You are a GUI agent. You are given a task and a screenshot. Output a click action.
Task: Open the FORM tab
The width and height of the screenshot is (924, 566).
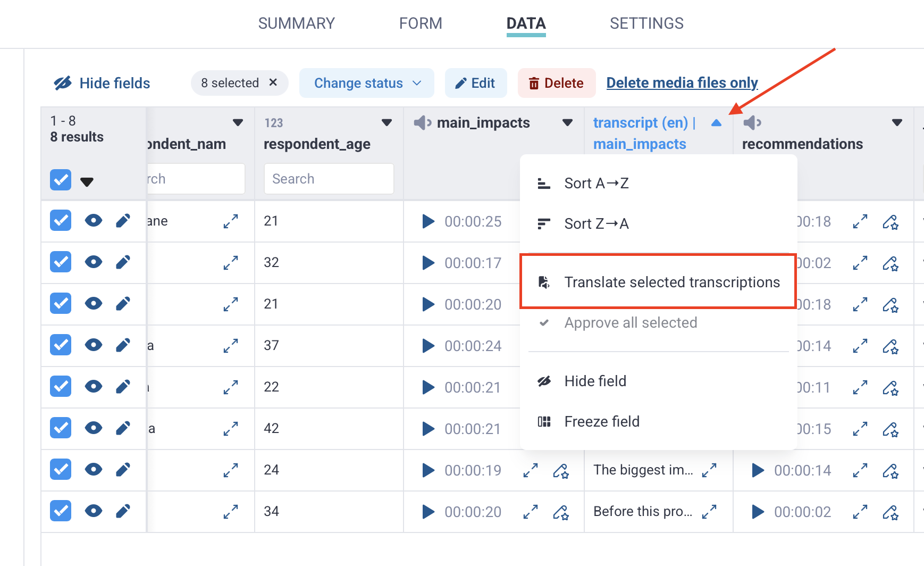[421, 23]
